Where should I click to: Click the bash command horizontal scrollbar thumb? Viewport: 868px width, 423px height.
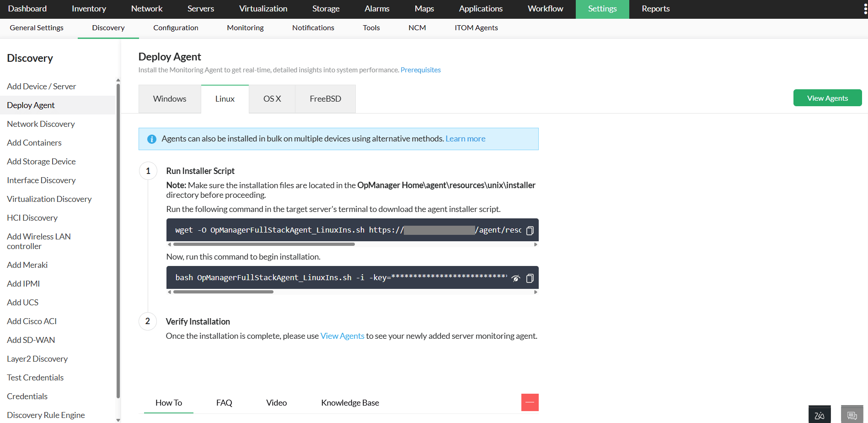[223, 292]
